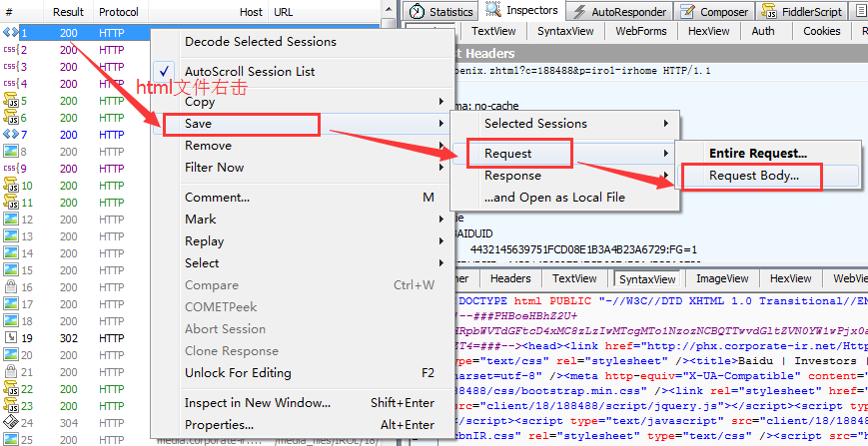Screen dimensions: 868x446
Task: Click the JS script icon of session 22
Action: pyautogui.click(x=11, y=388)
